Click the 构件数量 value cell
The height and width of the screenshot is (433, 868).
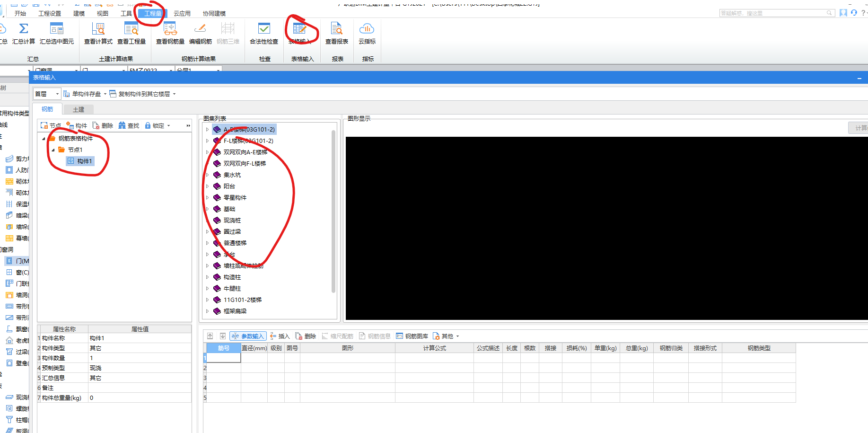140,358
